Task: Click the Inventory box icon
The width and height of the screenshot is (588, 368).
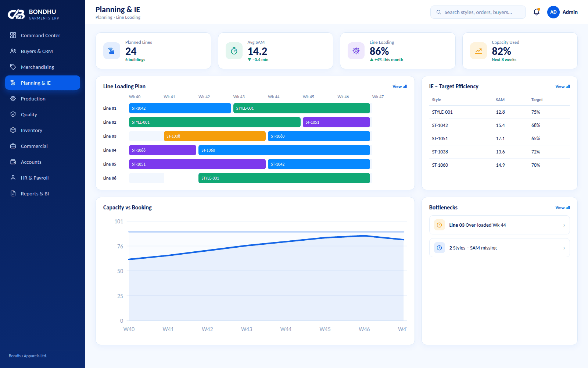Action: click(13, 130)
